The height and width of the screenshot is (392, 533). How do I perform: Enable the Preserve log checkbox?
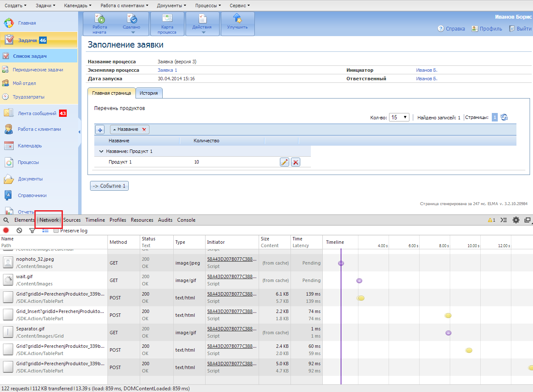click(x=56, y=231)
